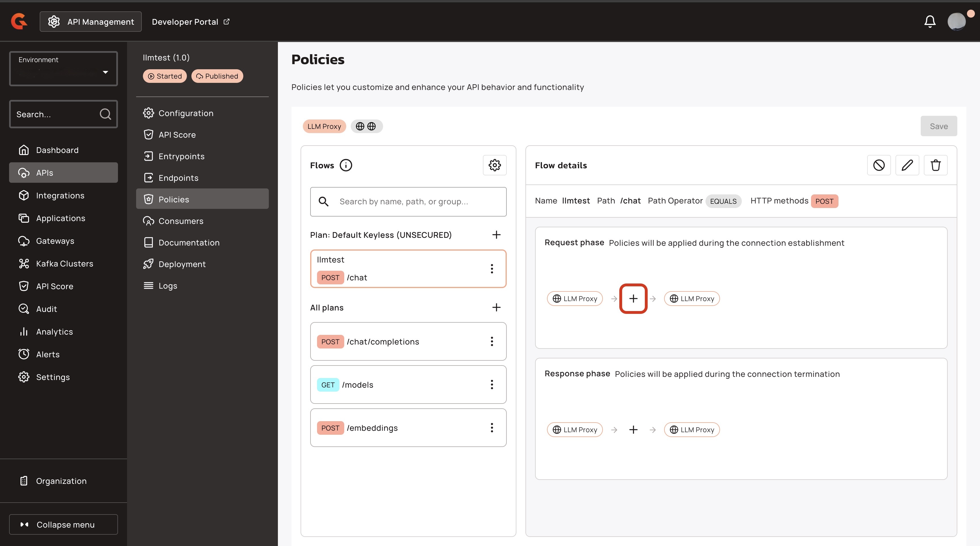The width and height of the screenshot is (980, 546).
Task: Disable flow using the ban icon
Action: [x=878, y=165]
